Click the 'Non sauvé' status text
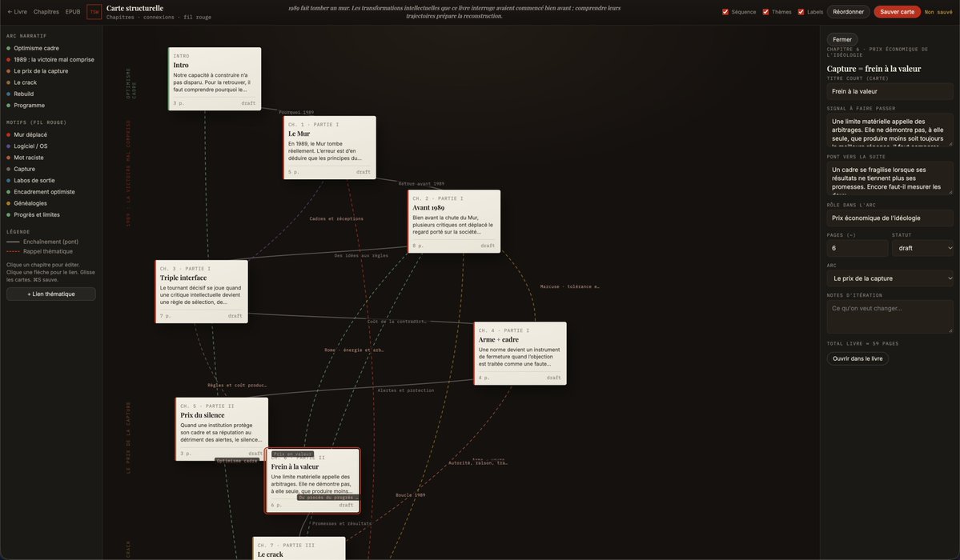 tap(938, 12)
